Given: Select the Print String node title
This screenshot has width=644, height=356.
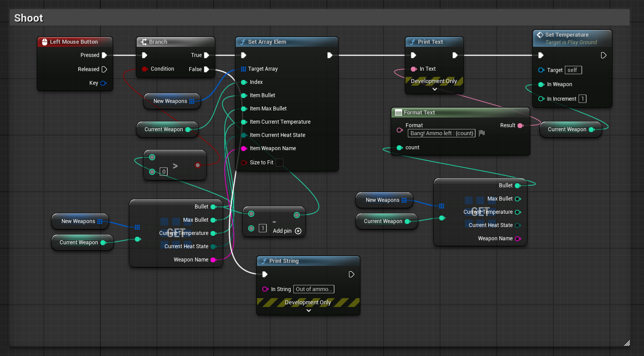Looking at the screenshot, I should pyautogui.click(x=284, y=261).
